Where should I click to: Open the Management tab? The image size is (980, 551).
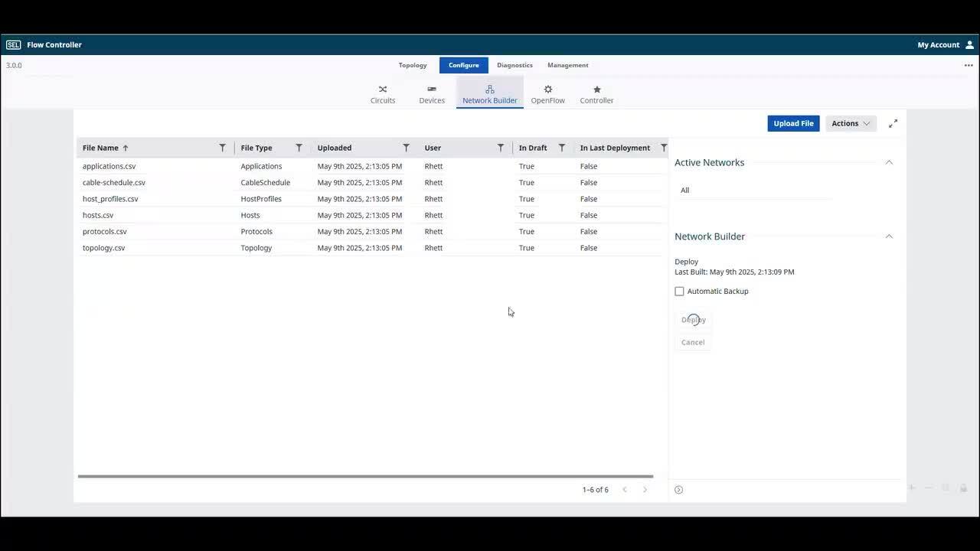tap(567, 65)
